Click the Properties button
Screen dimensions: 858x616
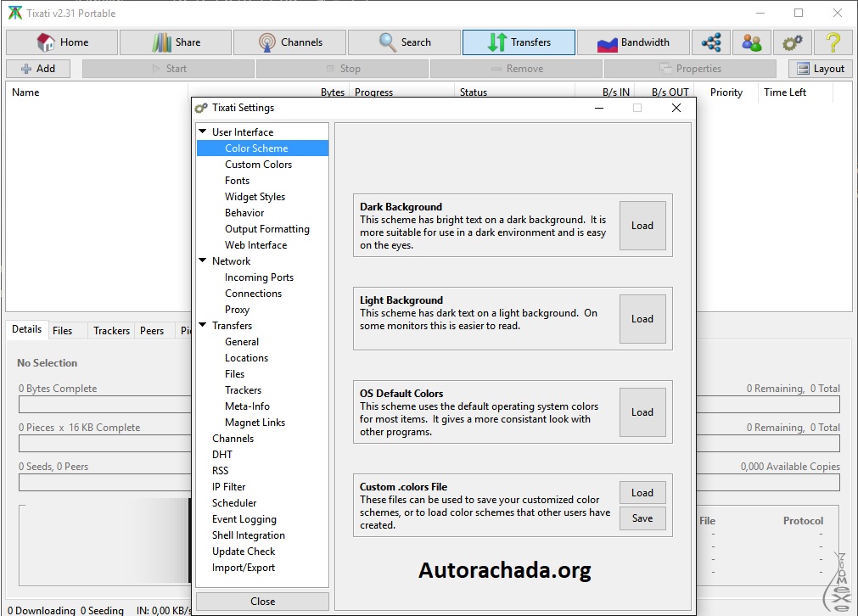point(690,69)
